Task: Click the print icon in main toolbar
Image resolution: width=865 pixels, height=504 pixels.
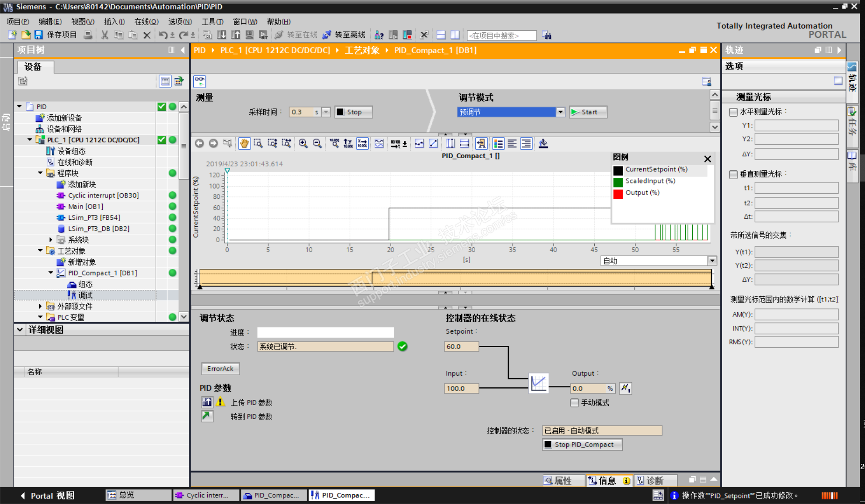Action: click(x=87, y=35)
